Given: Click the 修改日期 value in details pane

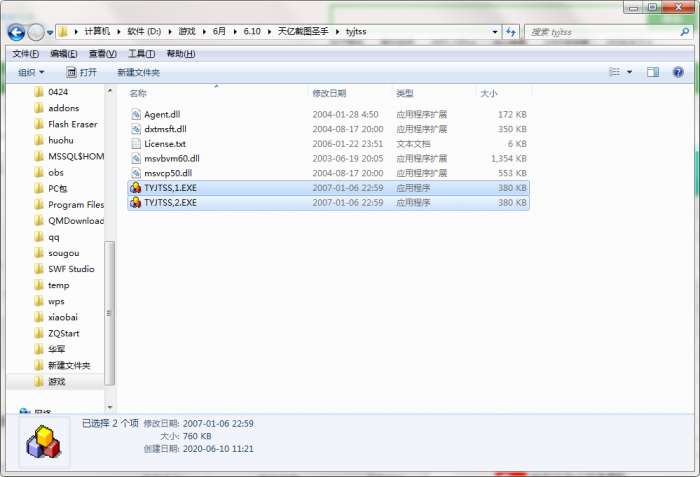Looking at the screenshot, I should [218, 423].
